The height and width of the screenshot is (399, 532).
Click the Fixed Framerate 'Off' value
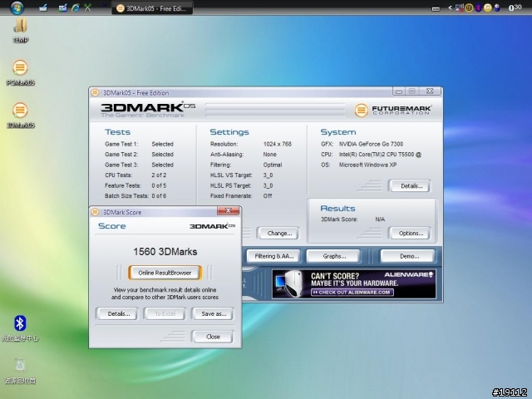[x=268, y=196]
